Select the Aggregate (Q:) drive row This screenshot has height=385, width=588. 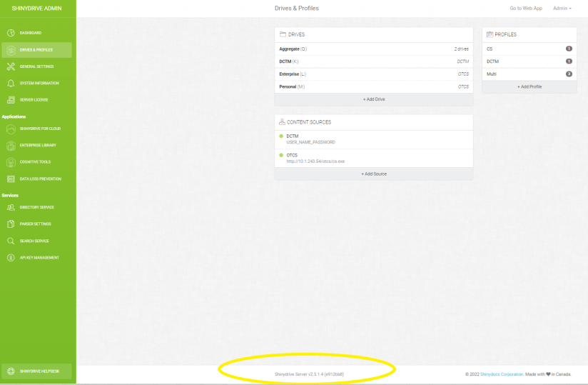pyautogui.click(x=373, y=49)
